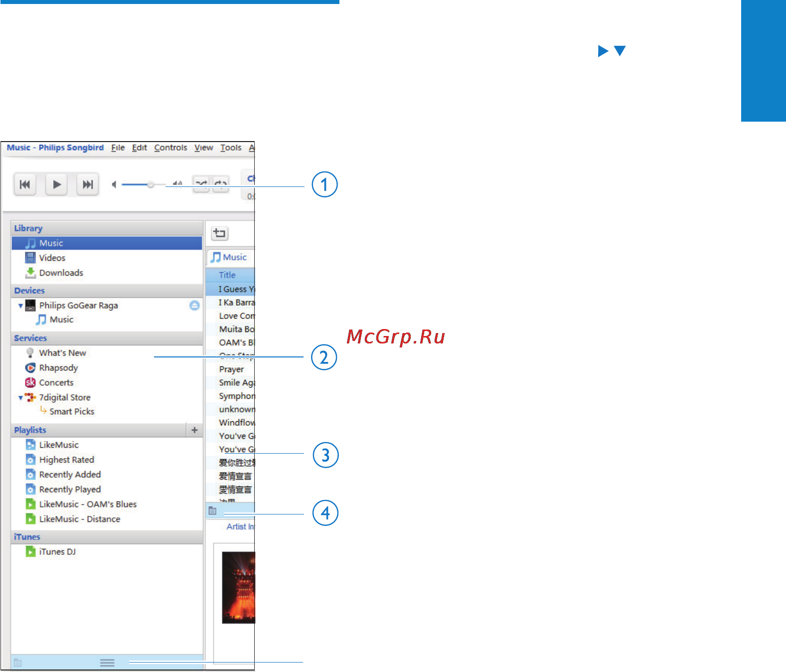Click the album art thumbnail
The width and height of the screenshot is (786, 672).
238,588
